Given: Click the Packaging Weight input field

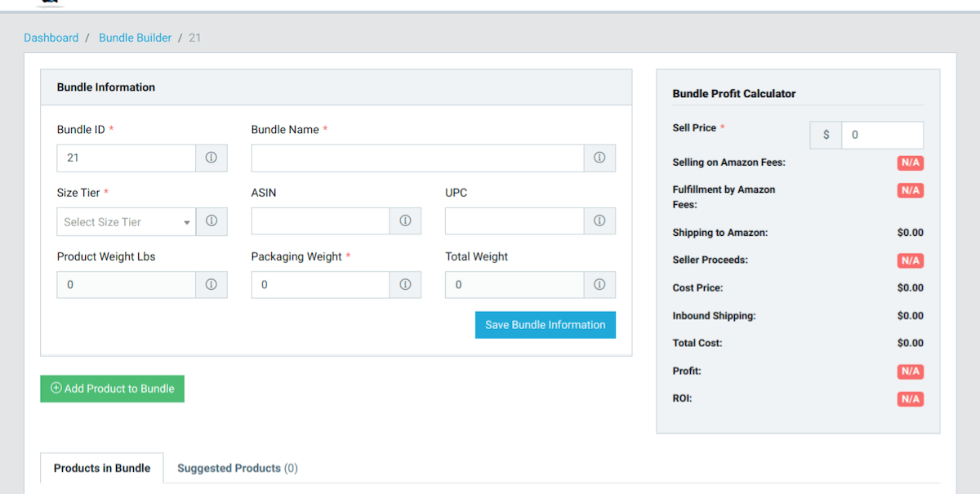Looking at the screenshot, I should (x=320, y=285).
